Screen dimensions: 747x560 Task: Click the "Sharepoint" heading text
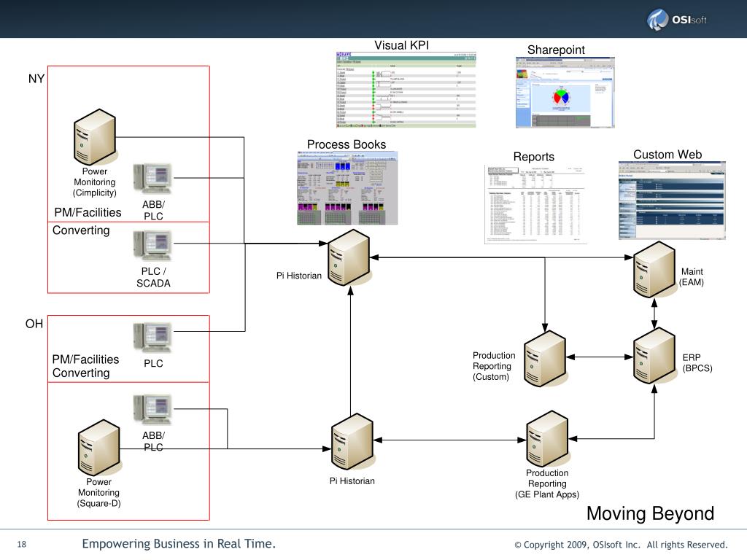point(556,50)
